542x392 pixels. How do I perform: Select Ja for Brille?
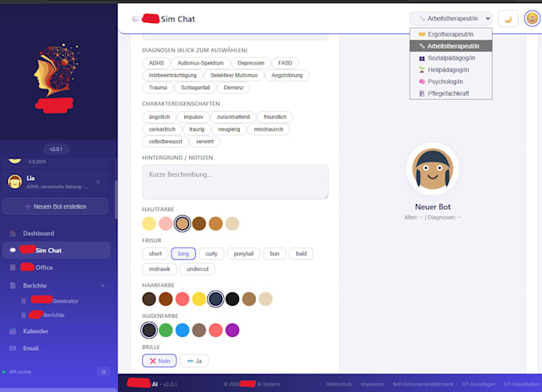pyautogui.click(x=194, y=361)
